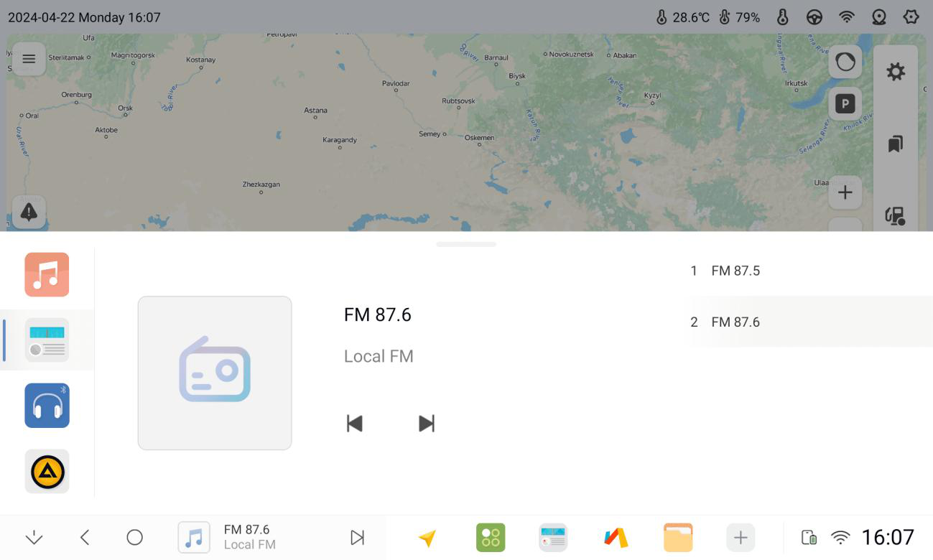This screenshot has width=933, height=560.
Task: Open the music note mini player icon
Action: point(194,538)
